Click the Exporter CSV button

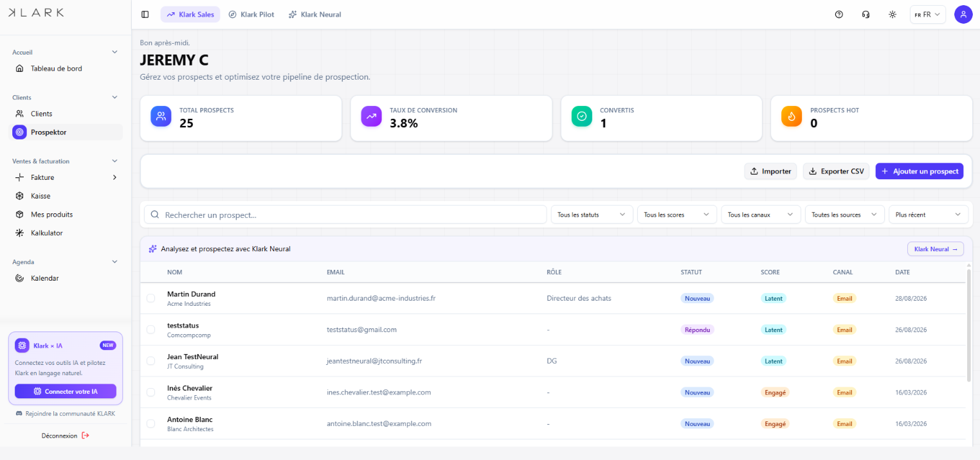click(x=837, y=172)
